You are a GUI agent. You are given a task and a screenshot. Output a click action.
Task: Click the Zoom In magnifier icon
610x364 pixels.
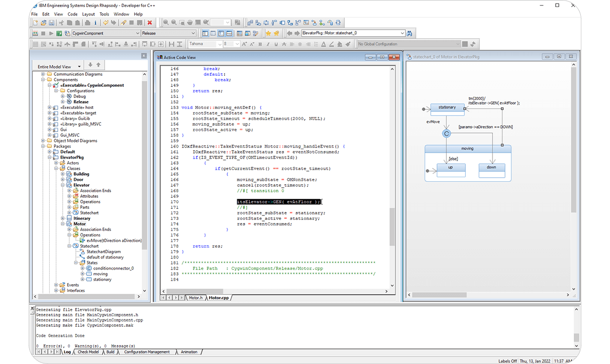166,23
